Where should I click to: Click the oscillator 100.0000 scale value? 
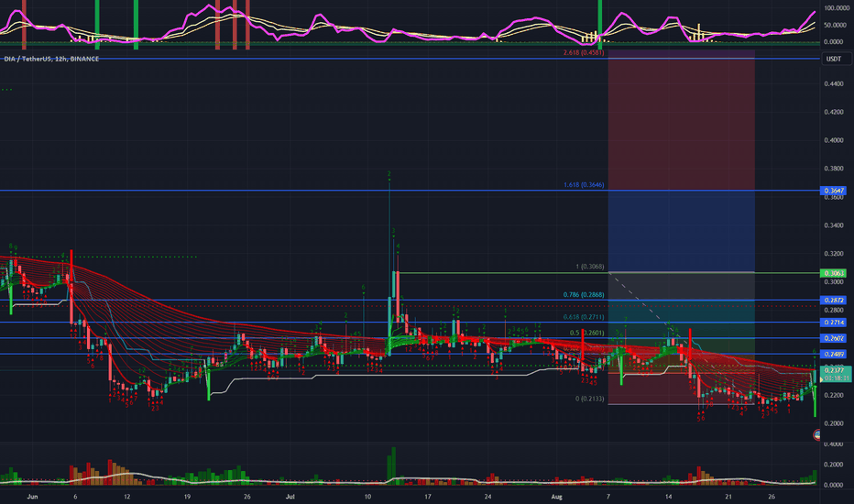coord(836,8)
